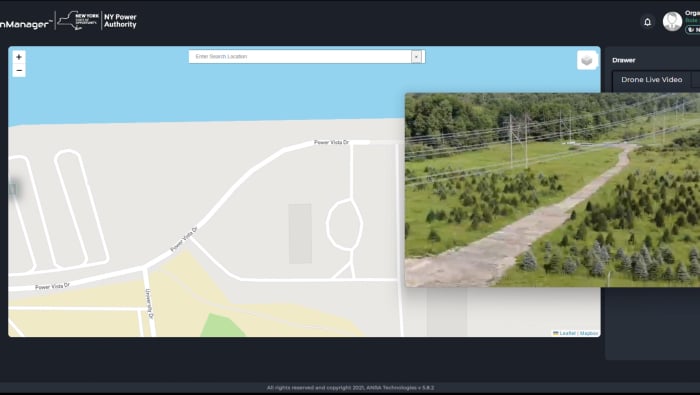Click the copyright ANRA Technologies footer text
The image size is (700, 395).
click(x=350, y=388)
